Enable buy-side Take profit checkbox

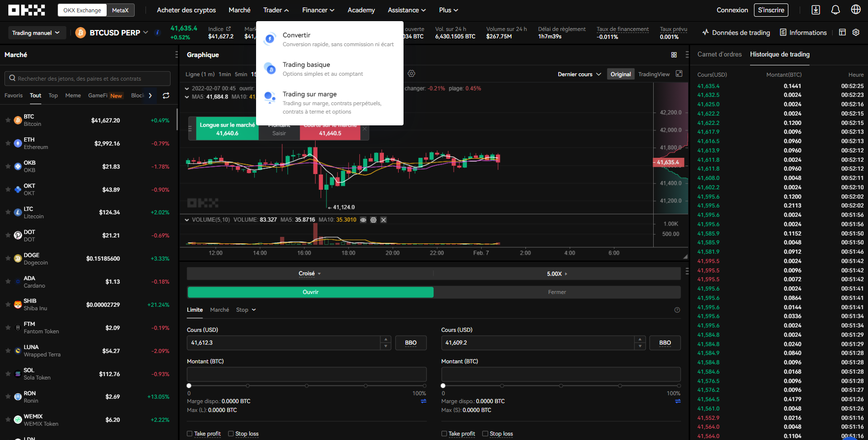(190, 434)
